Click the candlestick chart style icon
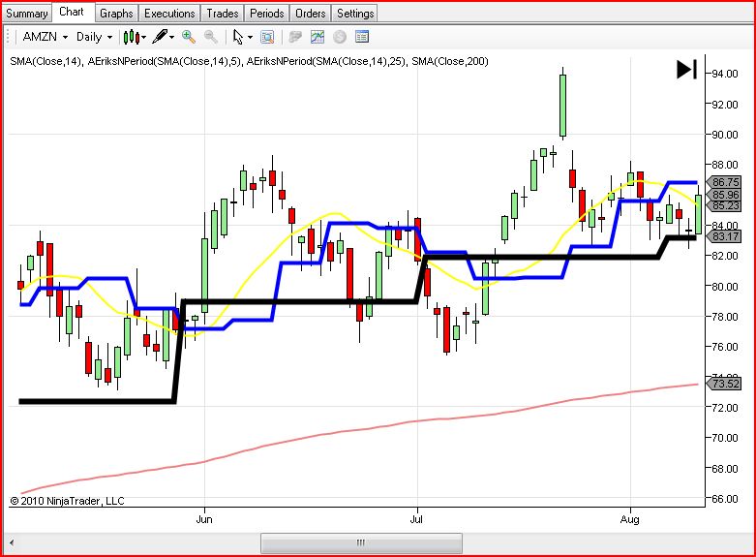Viewport: 756px width, 557px height. click(x=131, y=37)
